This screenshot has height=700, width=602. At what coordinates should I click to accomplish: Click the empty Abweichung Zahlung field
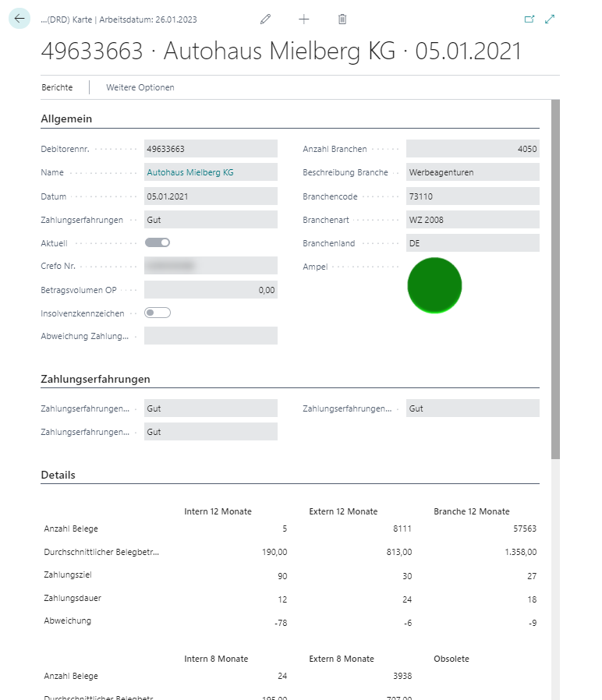coord(211,336)
